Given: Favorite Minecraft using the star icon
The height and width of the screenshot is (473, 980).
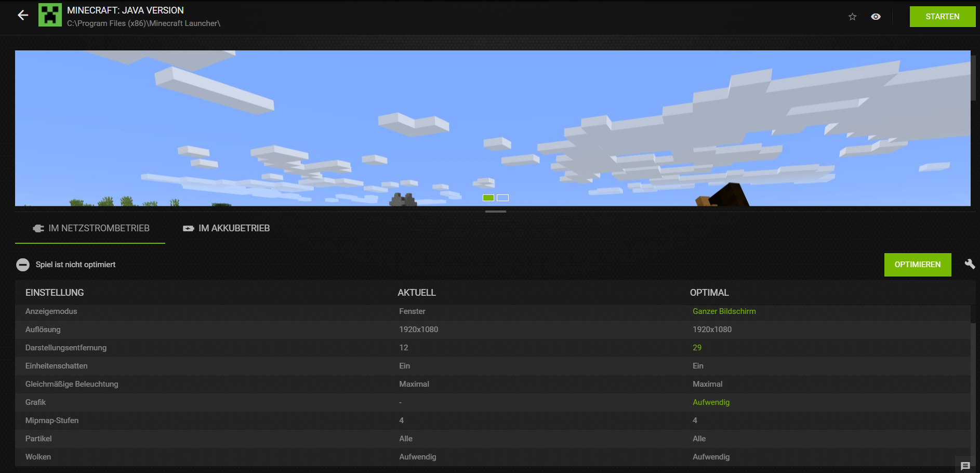Looking at the screenshot, I should pyautogui.click(x=852, y=16).
